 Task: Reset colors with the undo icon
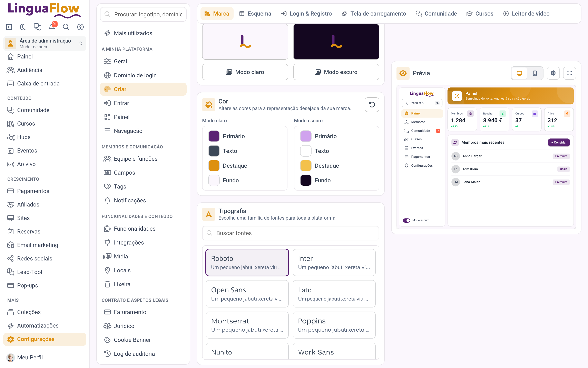tap(372, 105)
